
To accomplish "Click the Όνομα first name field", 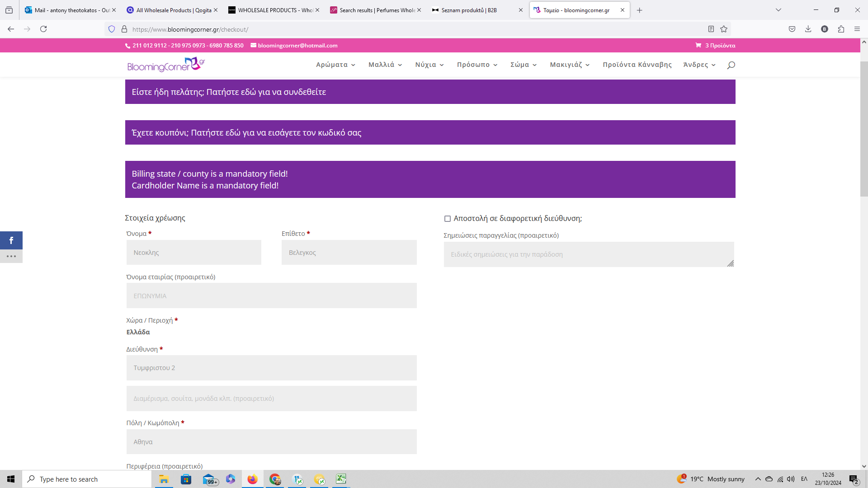I will [194, 252].
